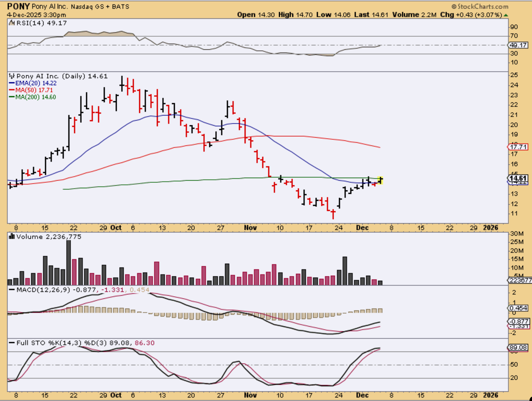Click the High 14.70 value in header
The height and width of the screenshot is (401, 532).
[x=295, y=15]
